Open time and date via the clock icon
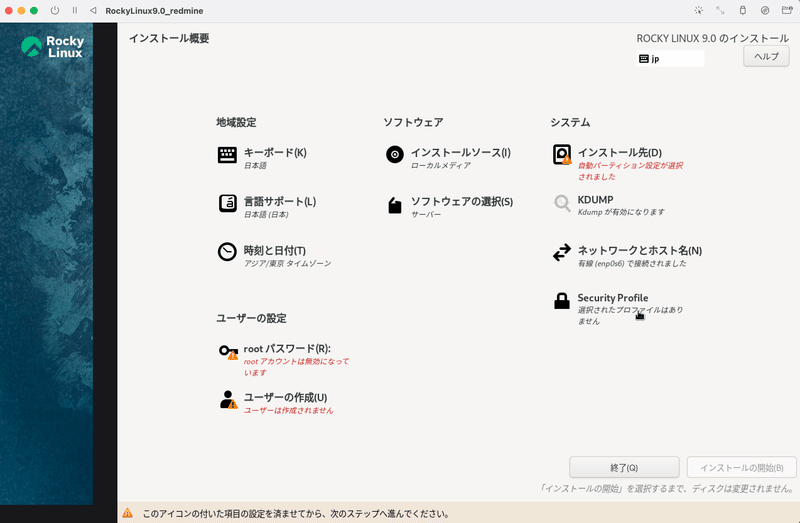Image resolution: width=800 pixels, height=523 pixels. coord(227,252)
